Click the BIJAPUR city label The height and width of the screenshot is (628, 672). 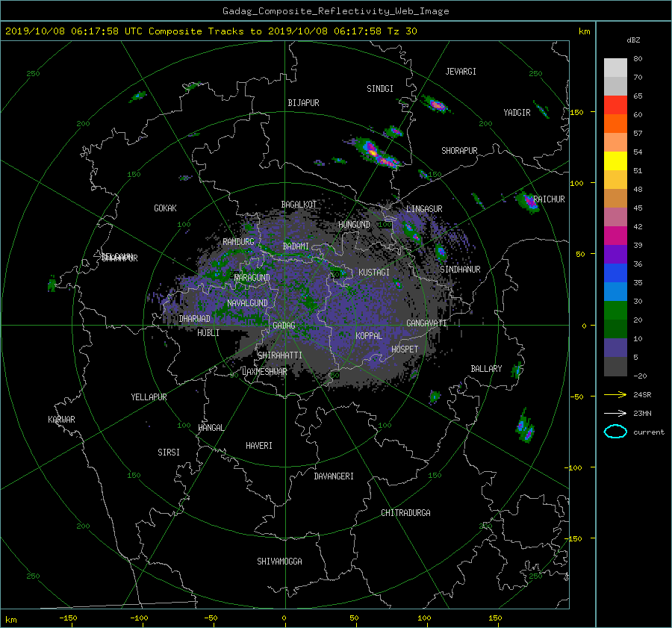(303, 103)
